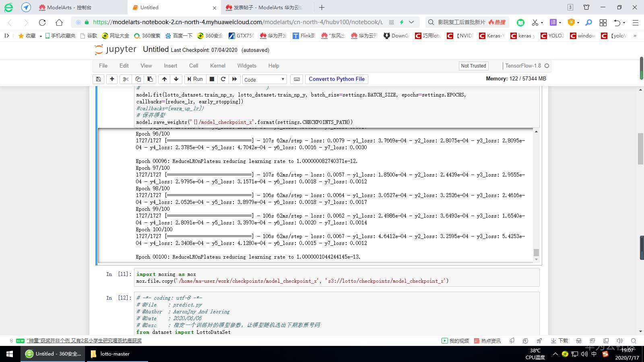This screenshot has height=362, width=644.
Task: Move the selected cell up
Action: tap(164, 79)
